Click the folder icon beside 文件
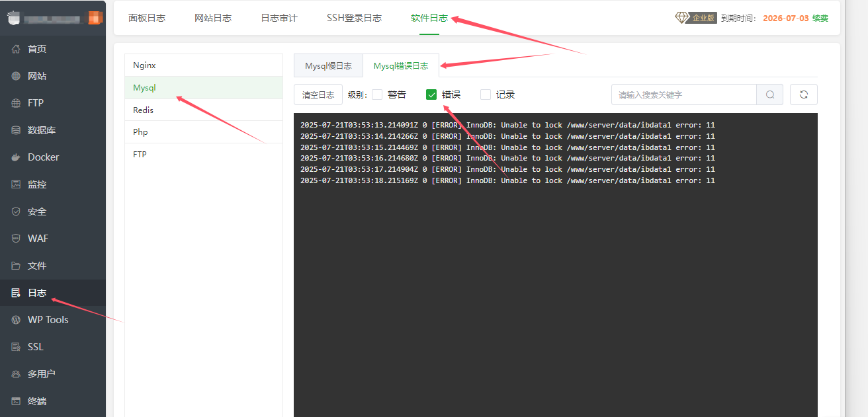Image resolution: width=868 pixels, height=417 pixels. click(x=16, y=266)
